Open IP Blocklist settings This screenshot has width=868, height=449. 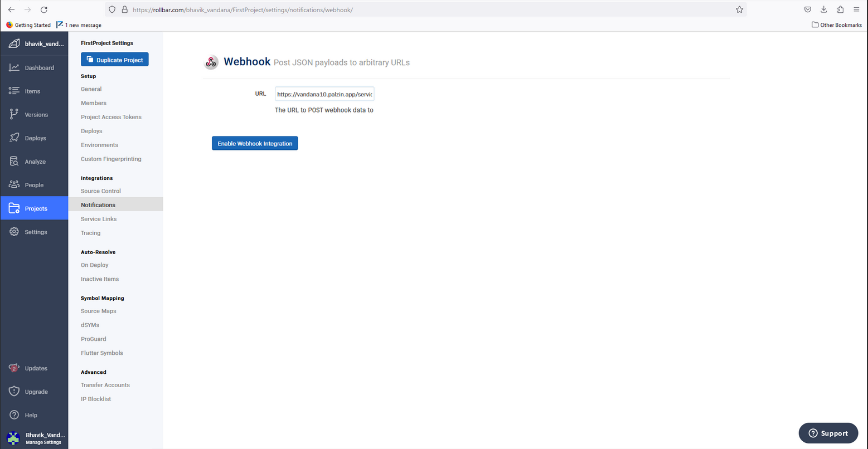tap(96, 399)
